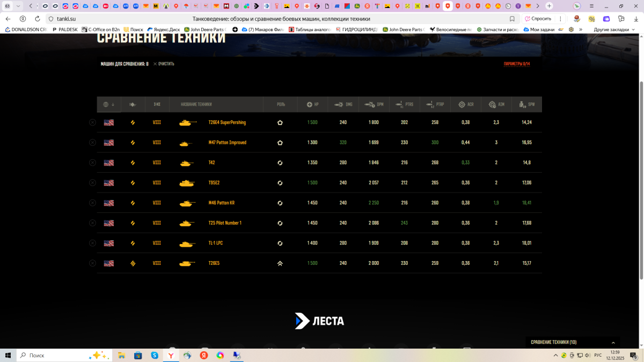Switch РУС keyboard language
The width and height of the screenshot is (644, 362).
coord(599,355)
